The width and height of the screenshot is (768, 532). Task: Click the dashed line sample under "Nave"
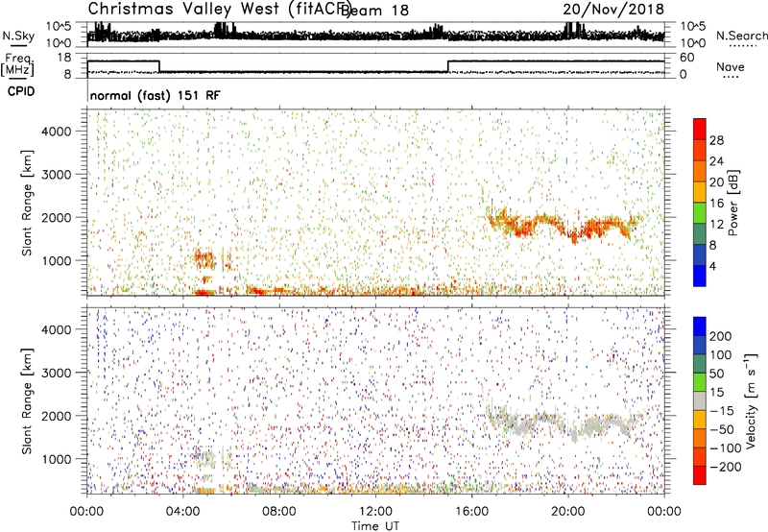pos(731,78)
